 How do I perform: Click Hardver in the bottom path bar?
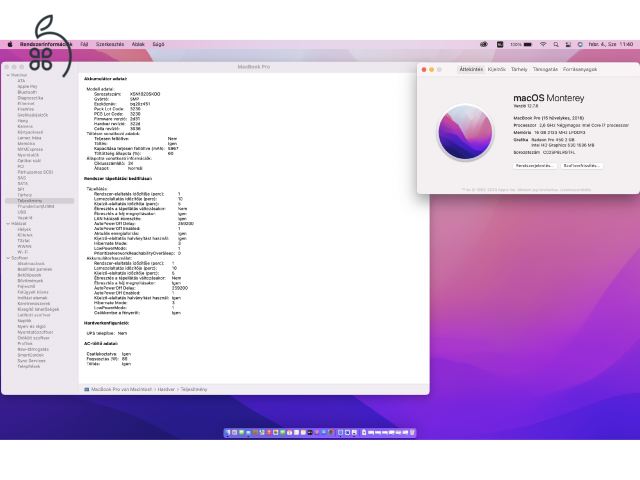tap(166, 389)
